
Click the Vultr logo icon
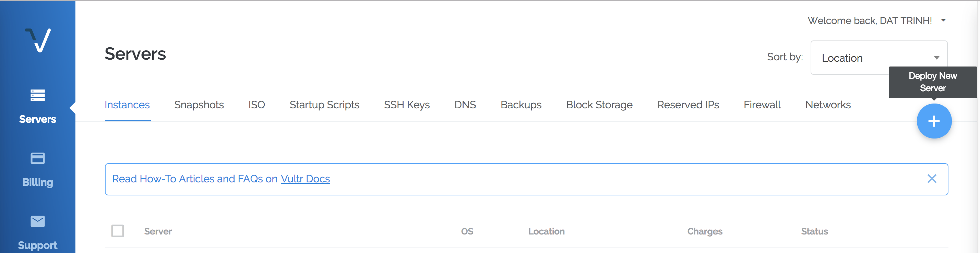38,40
